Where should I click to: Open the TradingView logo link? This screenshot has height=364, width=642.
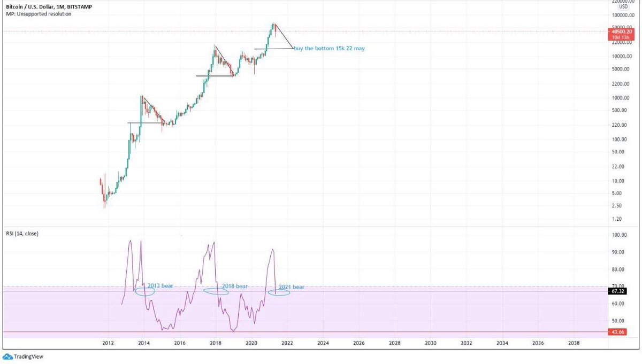click(22, 357)
